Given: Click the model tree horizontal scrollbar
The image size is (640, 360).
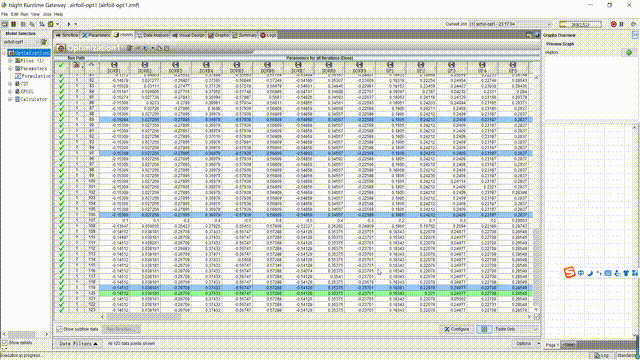Looking at the screenshot, I should 25,334.
